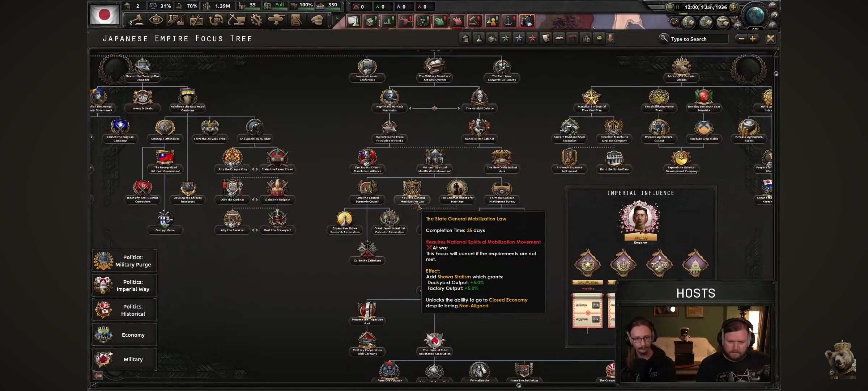Screen dimensions: 868x391
Task: Click the naval anchor alert icon
Action: click(x=509, y=21)
